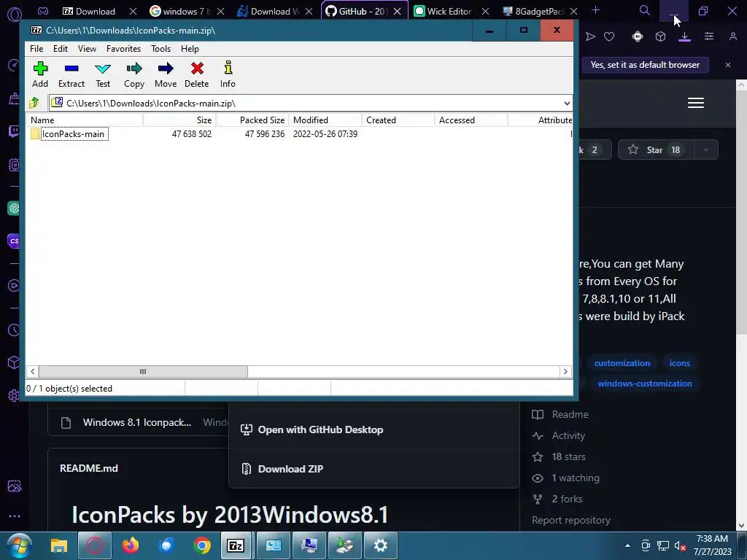Open the browser downloads arrow icon
The width and height of the screenshot is (747, 560).
(684, 36)
